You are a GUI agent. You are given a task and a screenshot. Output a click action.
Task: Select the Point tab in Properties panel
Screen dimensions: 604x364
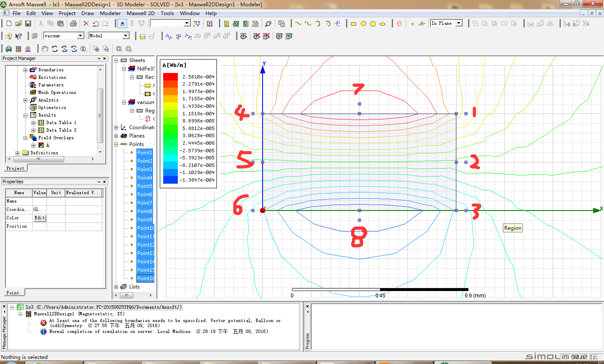click(x=13, y=293)
